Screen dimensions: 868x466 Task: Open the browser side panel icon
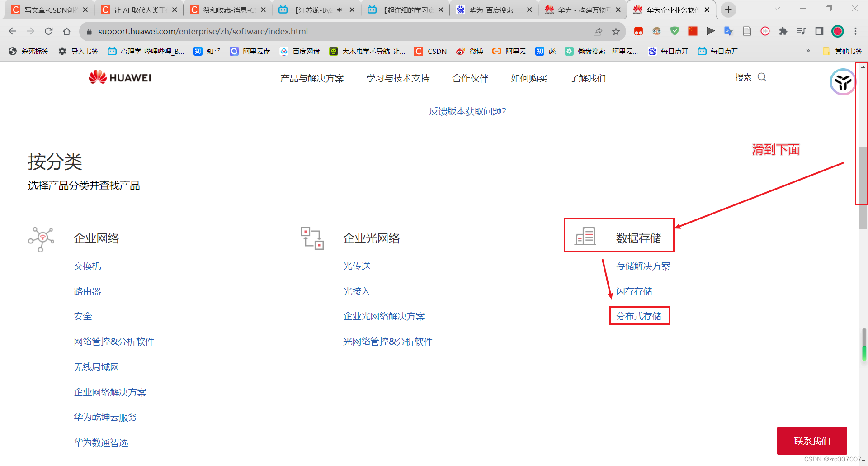point(819,31)
